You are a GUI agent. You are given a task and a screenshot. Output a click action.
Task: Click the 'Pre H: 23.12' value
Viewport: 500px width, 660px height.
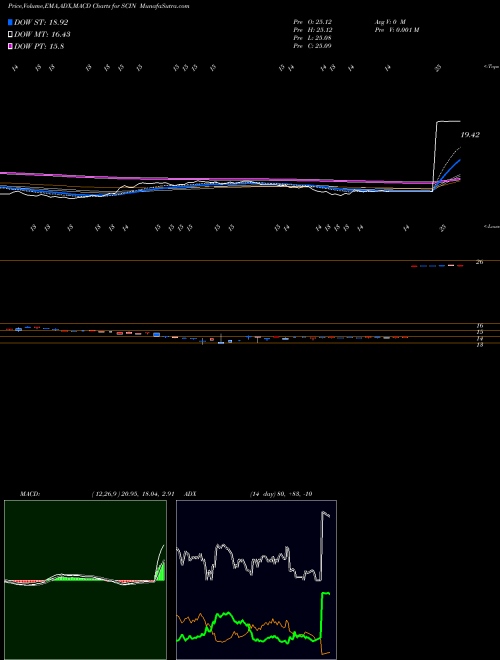pos(313,29)
